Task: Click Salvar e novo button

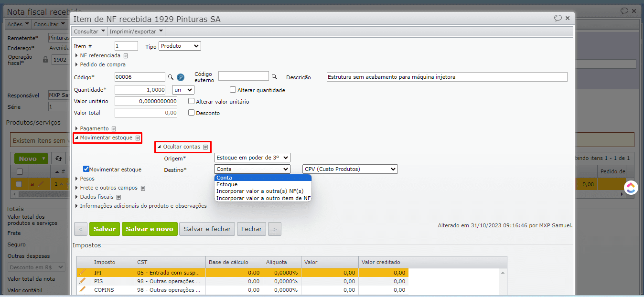Action: (150, 229)
